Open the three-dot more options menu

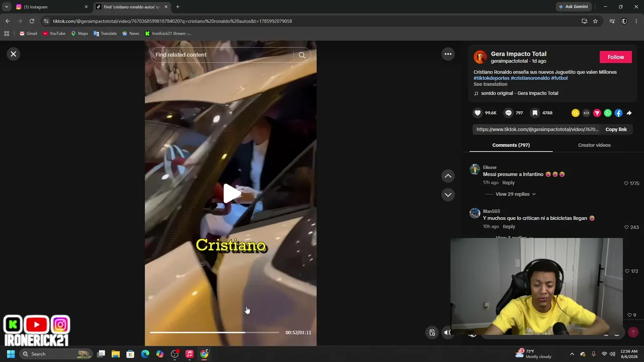pyautogui.click(x=448, y=54)
